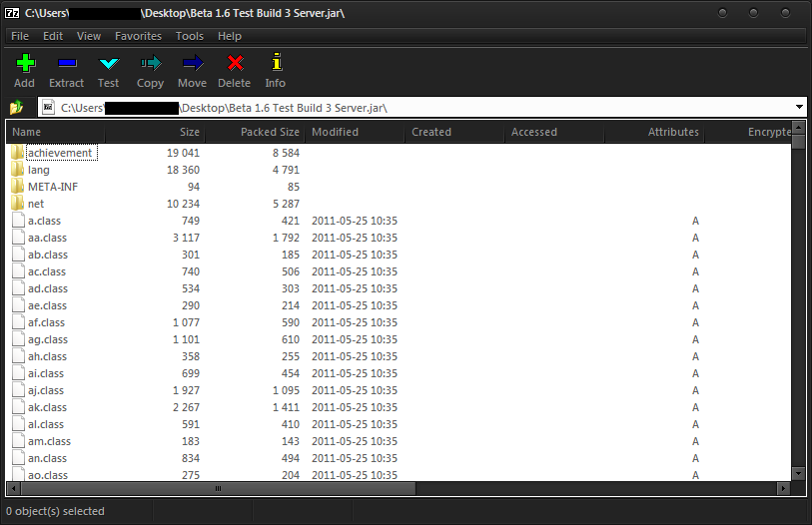Viewport: 812px width, 525px height.
Task: Click the 2 267 size of ak.class
Action: point(186,407)
